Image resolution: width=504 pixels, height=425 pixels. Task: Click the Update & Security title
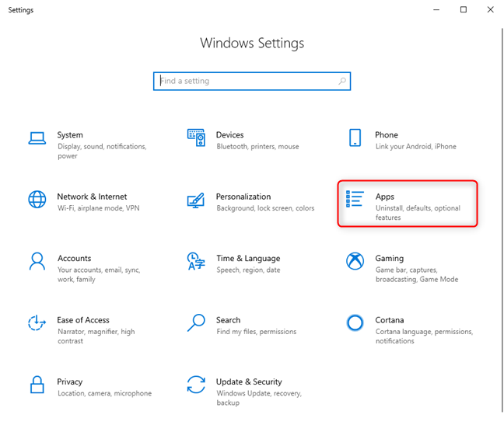click(249, 381)
